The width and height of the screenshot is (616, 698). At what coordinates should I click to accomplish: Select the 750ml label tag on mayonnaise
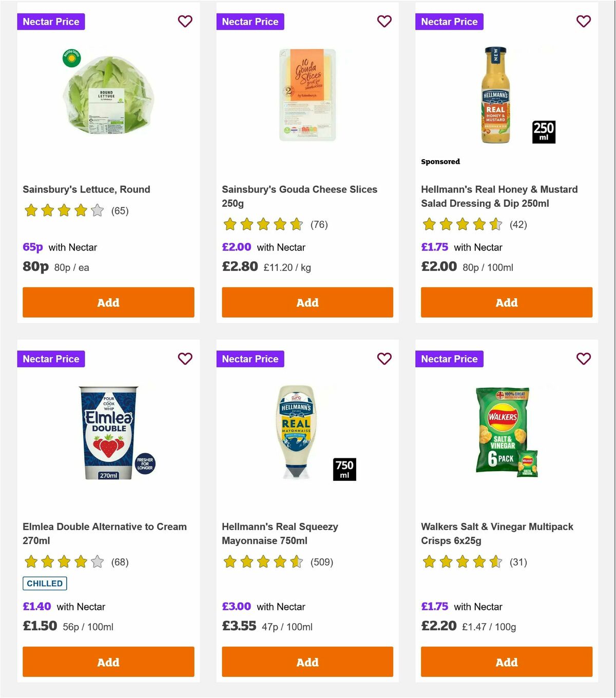344,469
